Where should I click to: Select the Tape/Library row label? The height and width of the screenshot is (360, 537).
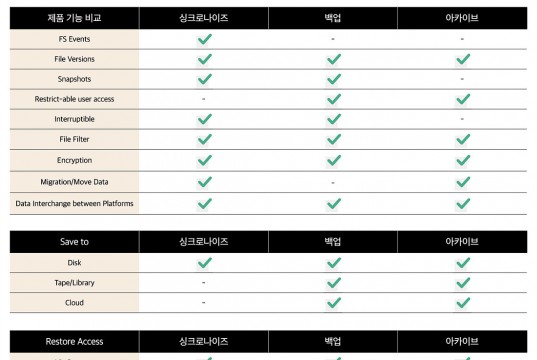pos(74,283)
